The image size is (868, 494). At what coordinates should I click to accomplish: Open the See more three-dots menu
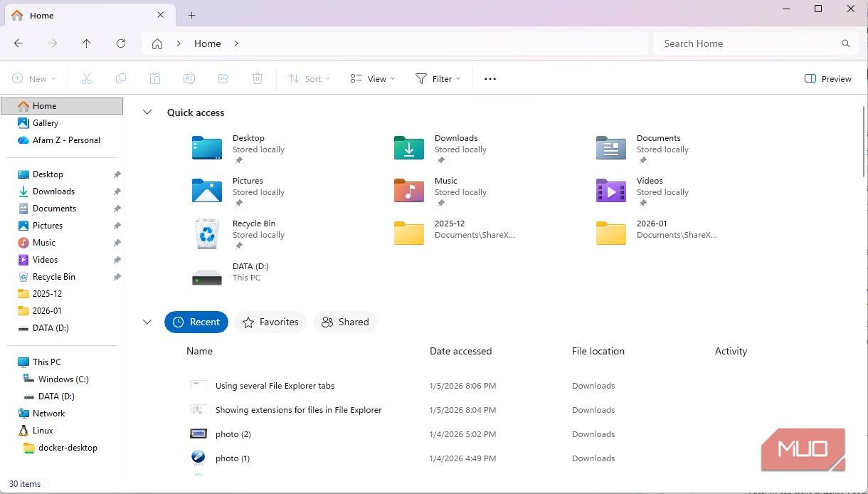coord(490,79)
